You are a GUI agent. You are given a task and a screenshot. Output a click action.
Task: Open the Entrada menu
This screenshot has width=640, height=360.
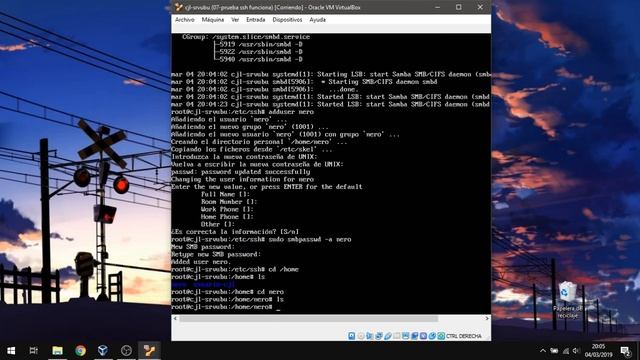256,20
